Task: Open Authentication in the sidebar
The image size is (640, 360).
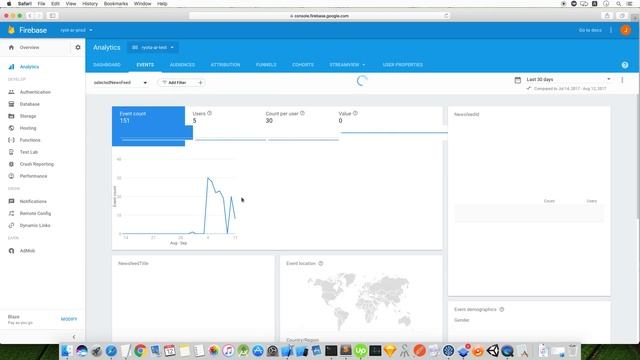Action: click(35, 92)
